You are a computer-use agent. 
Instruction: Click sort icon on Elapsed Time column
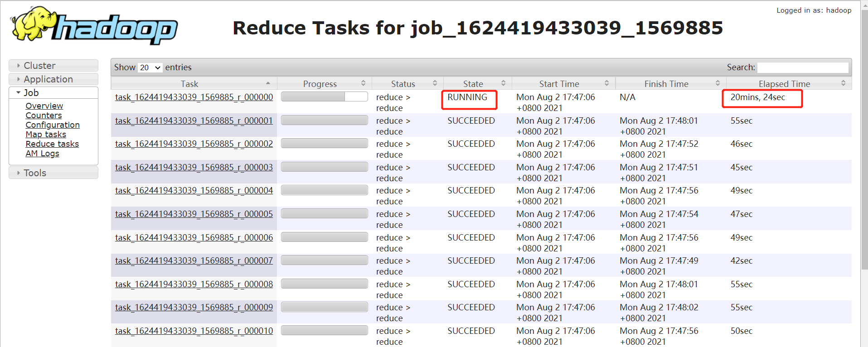coord(843,83)
